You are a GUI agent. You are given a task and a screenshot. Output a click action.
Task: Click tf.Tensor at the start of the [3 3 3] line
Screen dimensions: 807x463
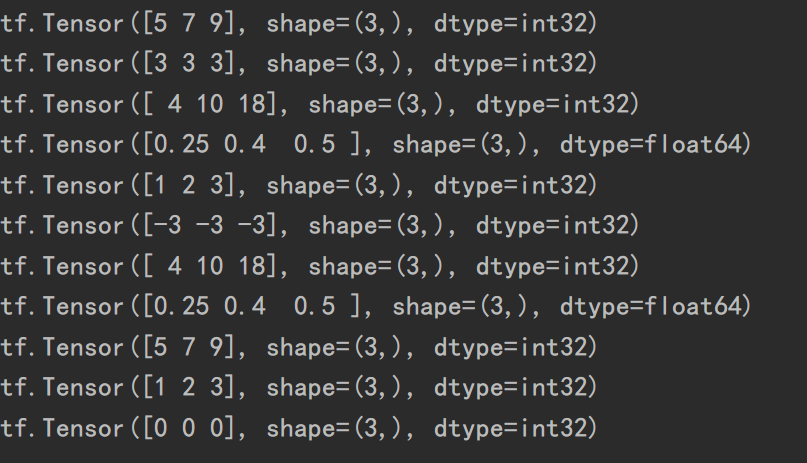[x=62, y=64]
